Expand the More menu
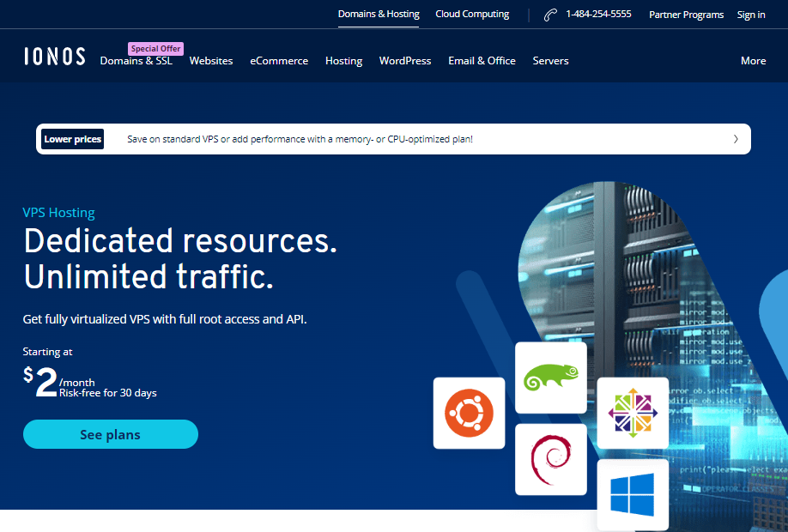 click(754, 61)
